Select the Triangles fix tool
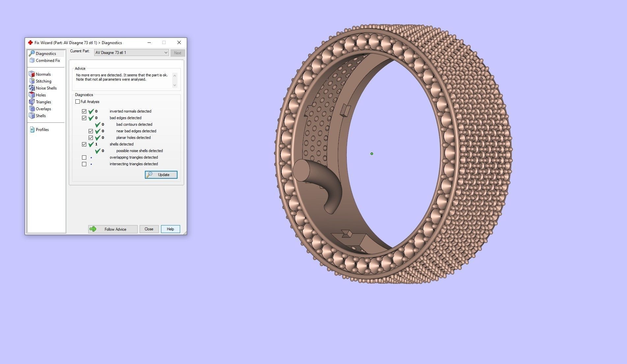The height and width of the screenshot is (364, 627). [40, 102]
